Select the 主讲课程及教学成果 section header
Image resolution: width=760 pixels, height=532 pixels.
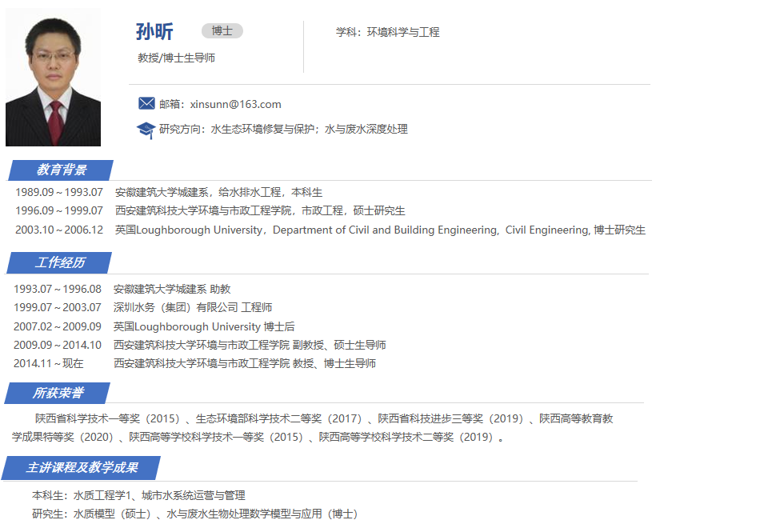[82, 467]
